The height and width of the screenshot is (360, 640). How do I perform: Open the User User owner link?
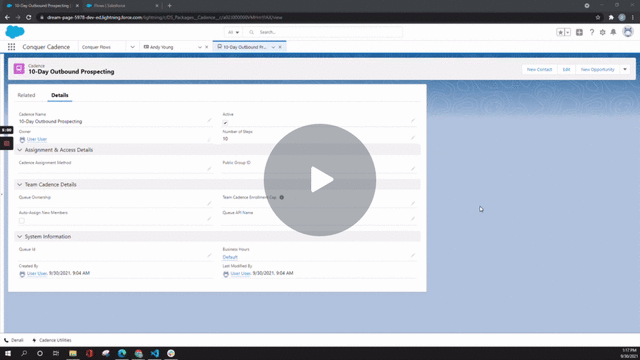click(x=37, y=139)
